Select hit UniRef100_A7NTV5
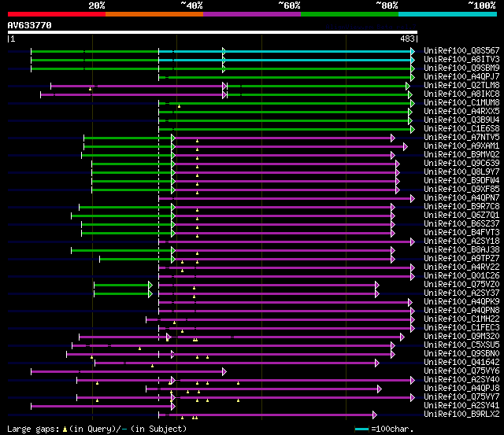This screenshot has width=504, height=435. 461,138
